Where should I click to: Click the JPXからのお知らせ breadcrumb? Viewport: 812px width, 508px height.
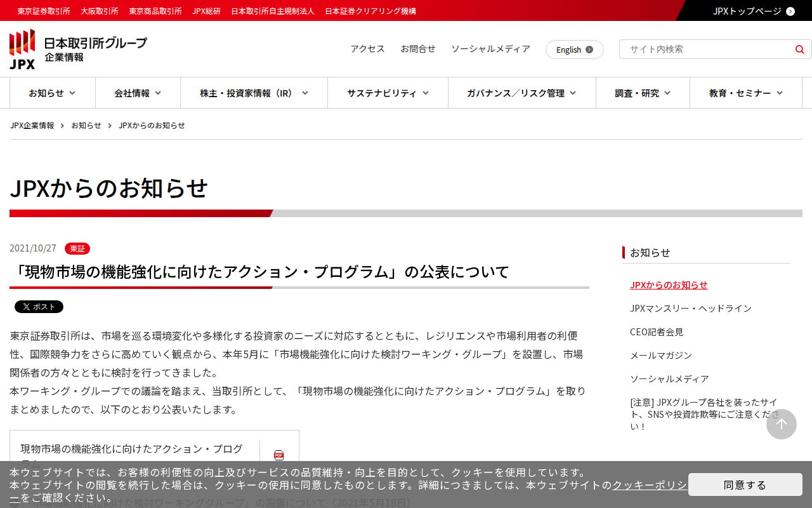152,125
